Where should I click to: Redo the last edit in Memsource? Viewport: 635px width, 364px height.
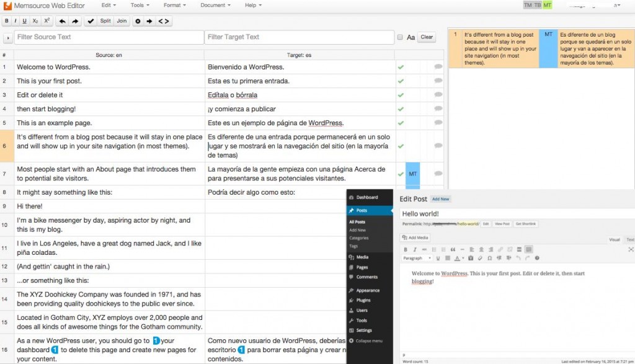[x=75, y=21]
